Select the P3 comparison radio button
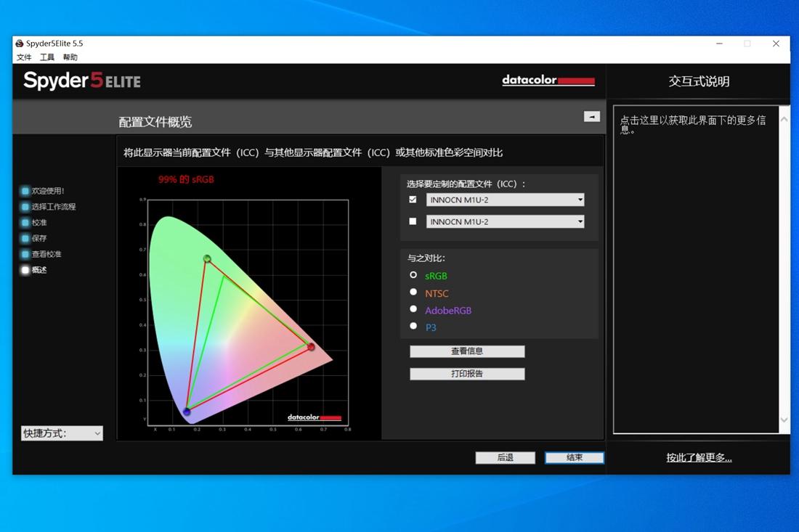 [413, 326]
